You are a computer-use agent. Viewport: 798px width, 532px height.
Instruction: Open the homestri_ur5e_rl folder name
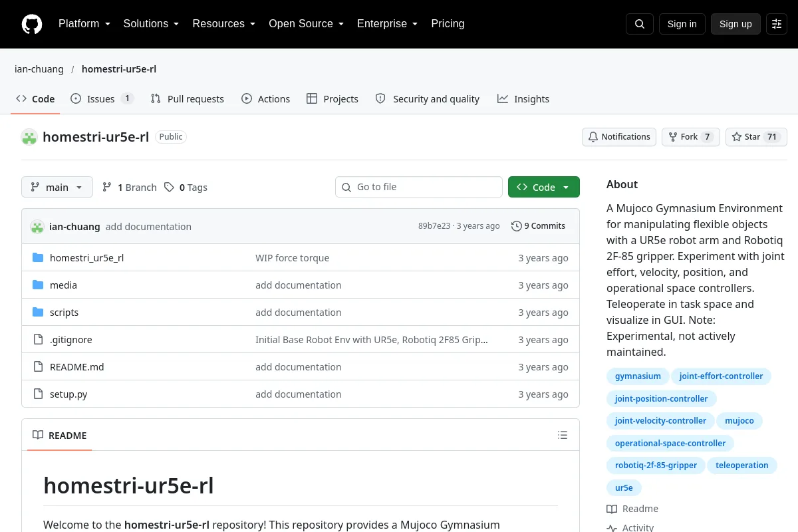[87, 258]
